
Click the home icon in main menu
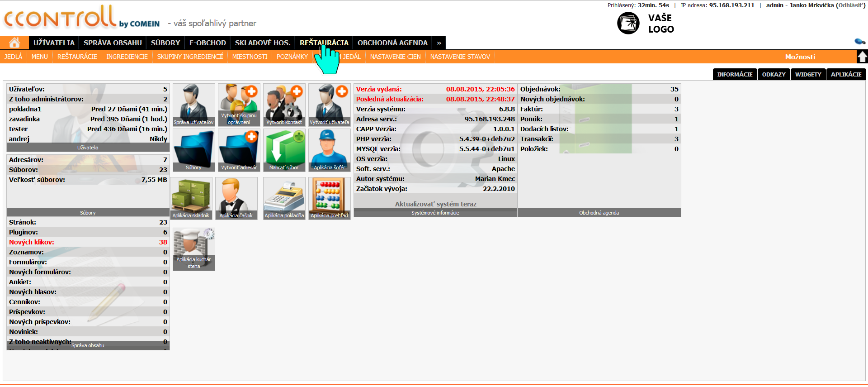[x=14, y=43]
